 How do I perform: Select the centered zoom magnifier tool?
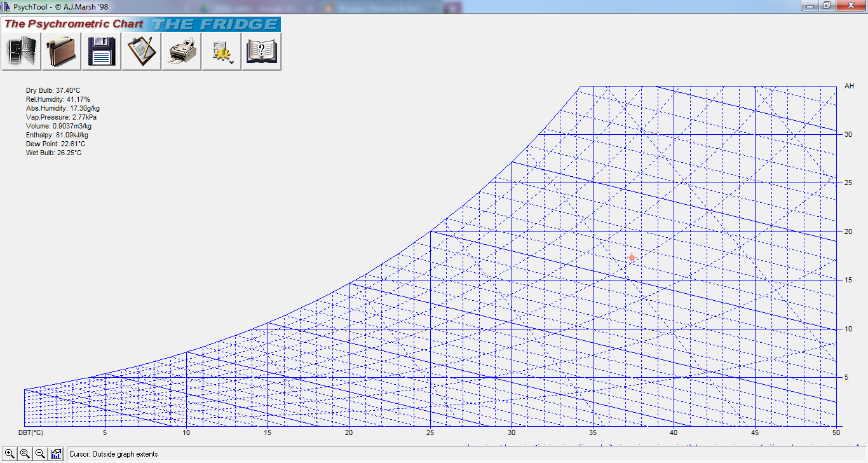[x=25, y=453]
